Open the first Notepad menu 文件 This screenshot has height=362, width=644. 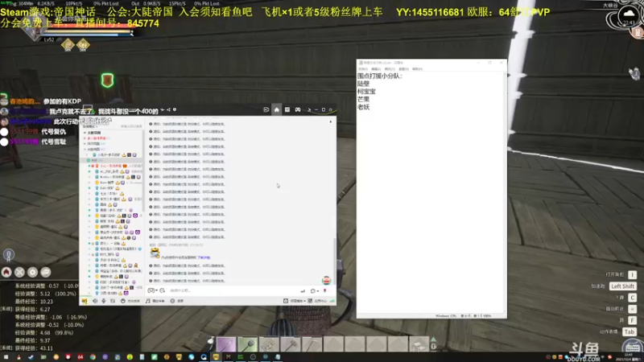(x=363, y=69)
